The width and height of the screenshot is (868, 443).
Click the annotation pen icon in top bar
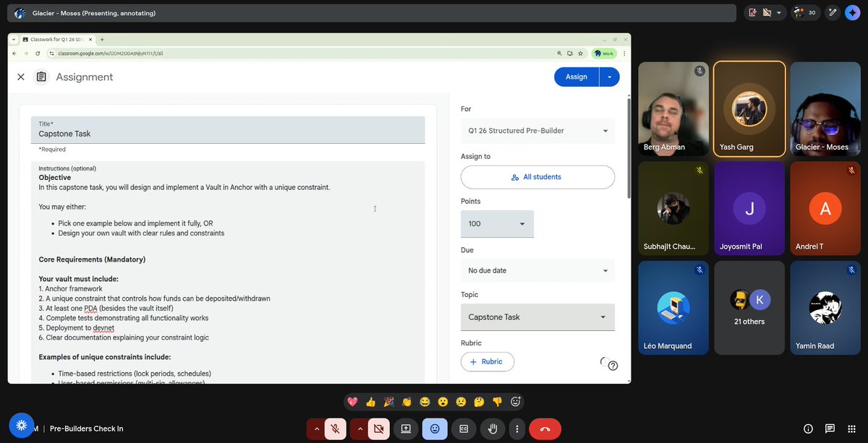click(833, 12)
